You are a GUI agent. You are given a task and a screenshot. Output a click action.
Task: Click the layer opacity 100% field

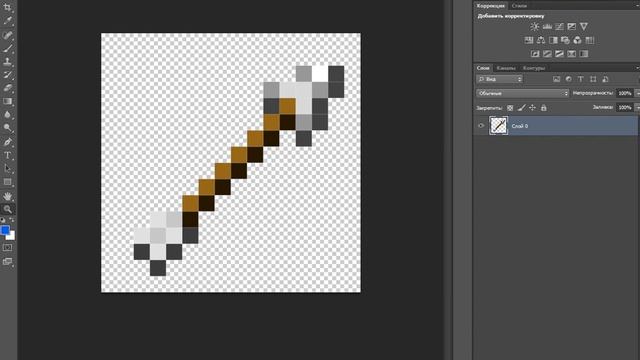(x=624, y=93)
